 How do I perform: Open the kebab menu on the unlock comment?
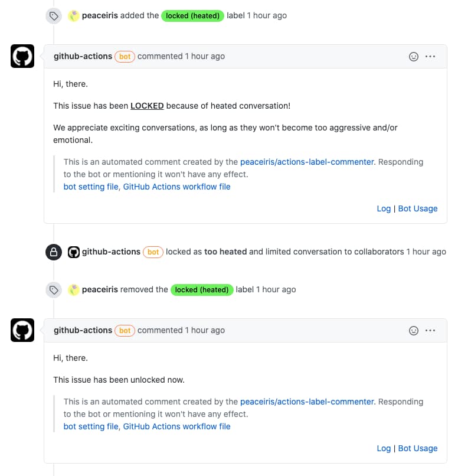(x=430, y=330)
